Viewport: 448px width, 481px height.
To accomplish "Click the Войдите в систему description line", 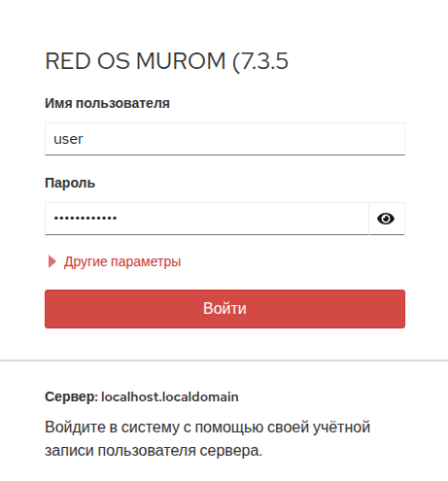I will point(207,427).
